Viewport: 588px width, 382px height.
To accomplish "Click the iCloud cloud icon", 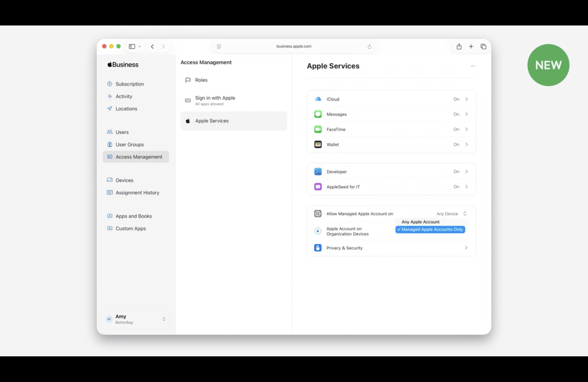I will (318, 99).
